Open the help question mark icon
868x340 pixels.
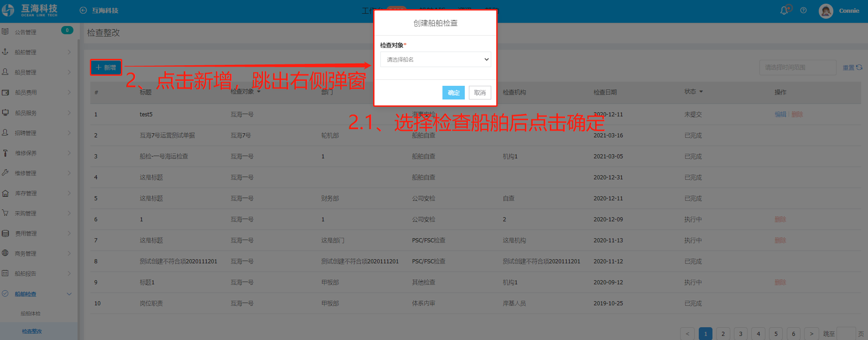803,10
